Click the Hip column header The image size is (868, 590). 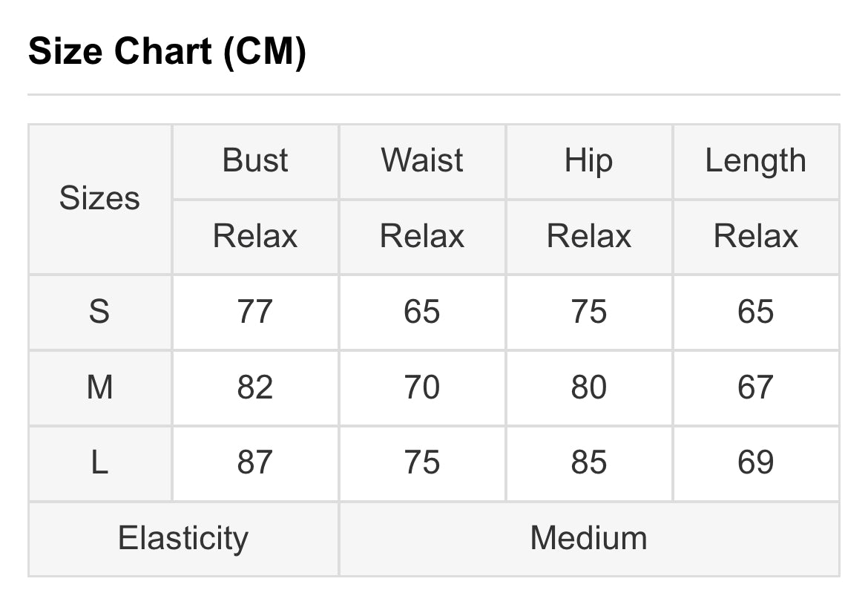[x=589, y=161]
